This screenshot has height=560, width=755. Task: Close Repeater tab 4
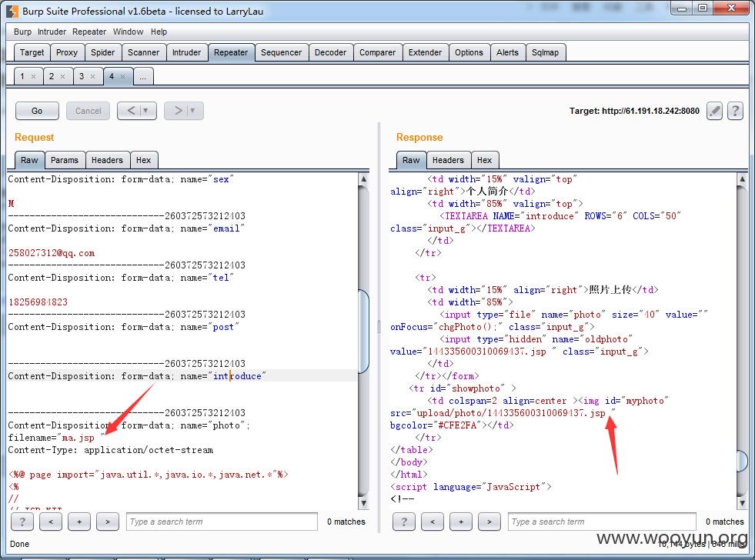pyautogui.click(x=123, y=76)
